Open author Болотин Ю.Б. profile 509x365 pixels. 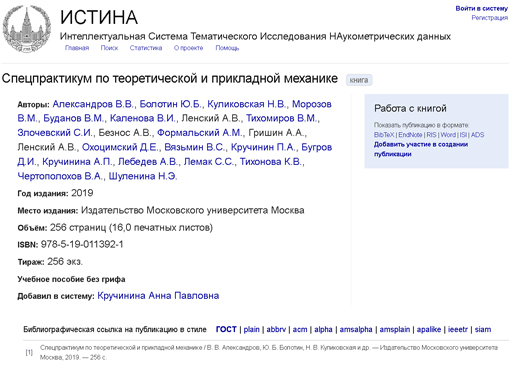pos(170,104)
